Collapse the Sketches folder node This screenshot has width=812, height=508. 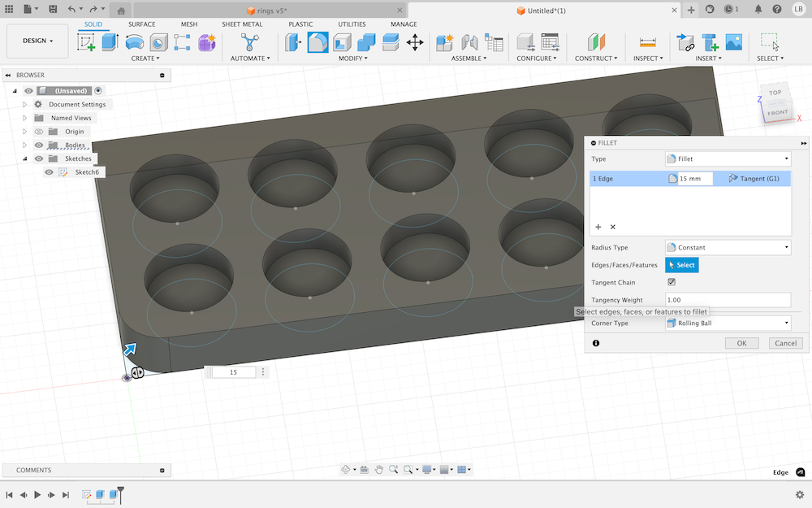(x=24, y=158)
